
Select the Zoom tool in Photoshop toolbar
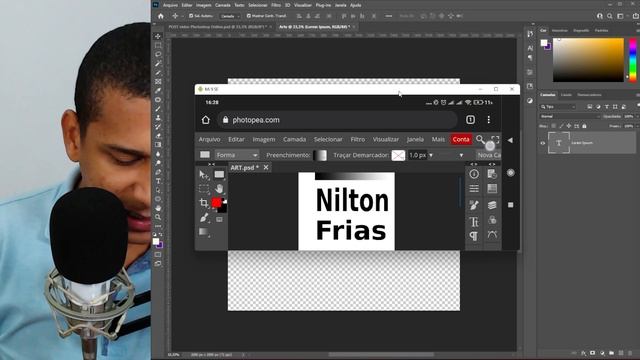(158, 217)
